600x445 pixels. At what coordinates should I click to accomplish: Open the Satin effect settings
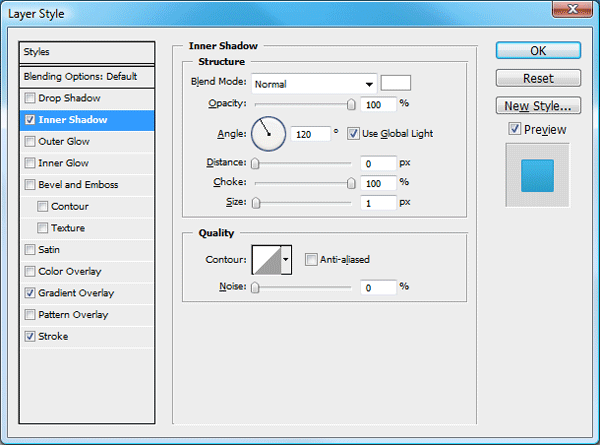pyautogui.click(x=87, y=250)
